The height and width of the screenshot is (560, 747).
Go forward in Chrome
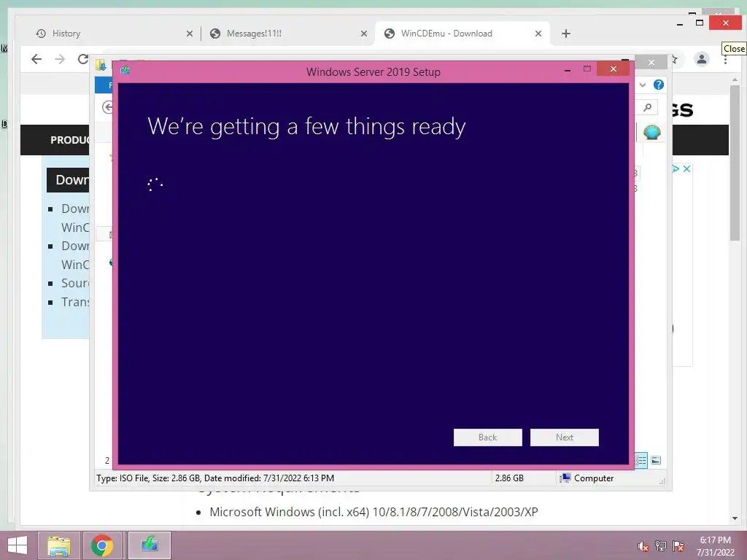(x=60, y=59)
